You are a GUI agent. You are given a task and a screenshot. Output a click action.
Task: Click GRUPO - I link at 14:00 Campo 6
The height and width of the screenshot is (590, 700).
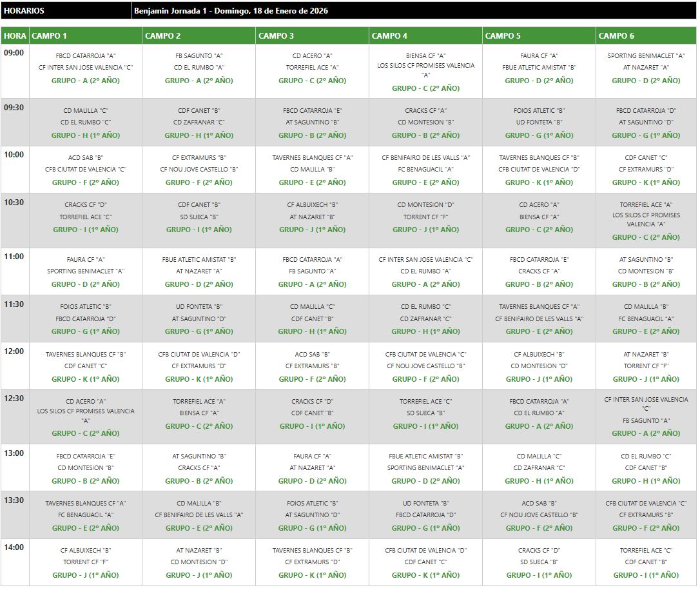coord(646,575)
